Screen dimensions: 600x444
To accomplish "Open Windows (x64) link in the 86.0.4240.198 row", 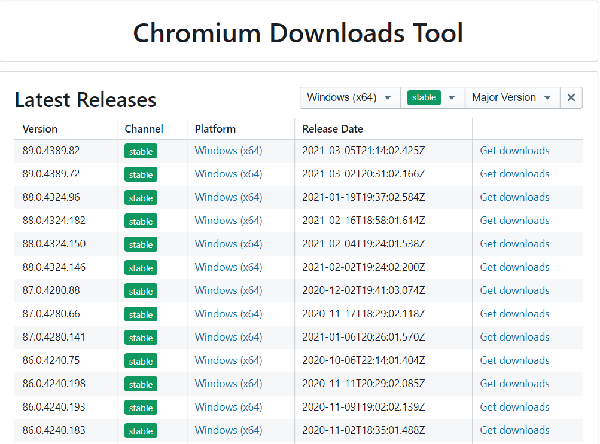I will (x=228, y=384).
